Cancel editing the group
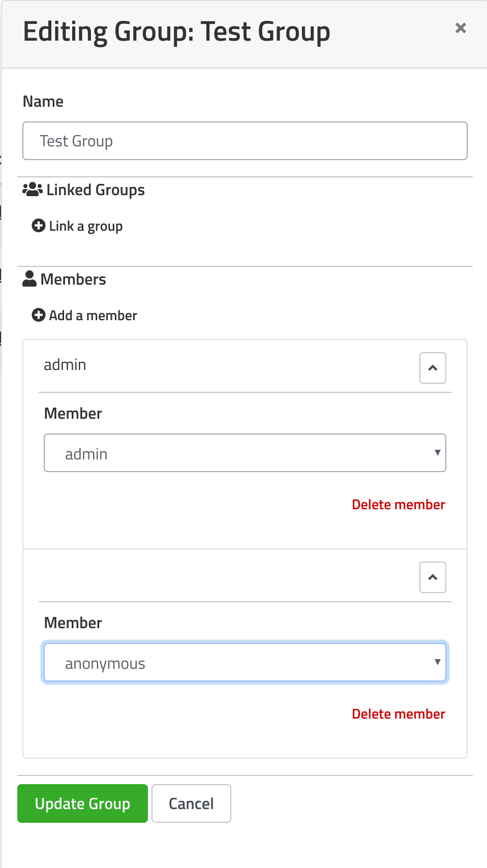The width and height of the screenshot is (487, 868). (x=191, y=803)
